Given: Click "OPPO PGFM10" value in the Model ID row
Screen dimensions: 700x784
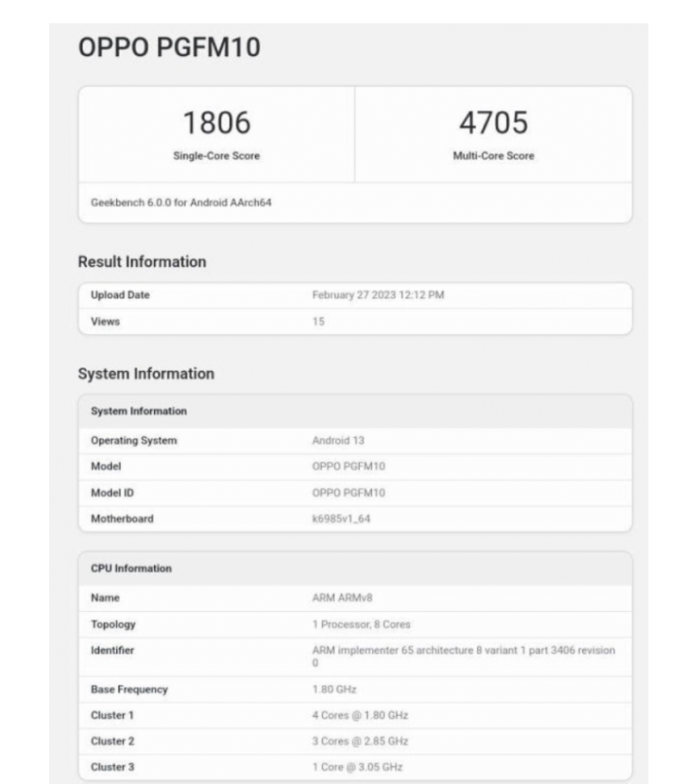Looking at the screenshot, I should 349,493.
